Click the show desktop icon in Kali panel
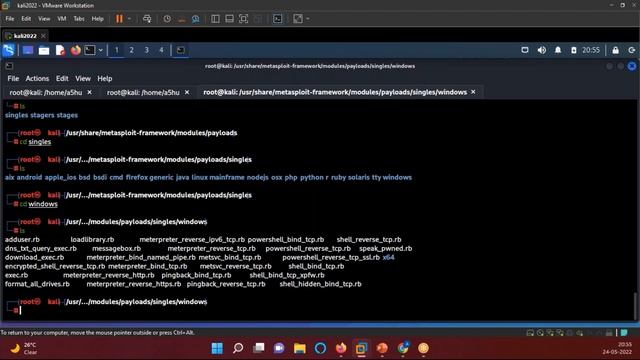The width and height of the screenshot is (640, 360). tap(28, 50)
